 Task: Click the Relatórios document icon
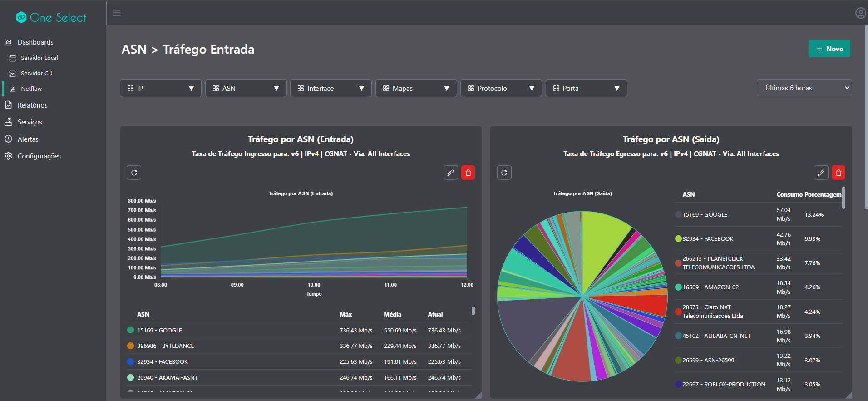point(8,105)
